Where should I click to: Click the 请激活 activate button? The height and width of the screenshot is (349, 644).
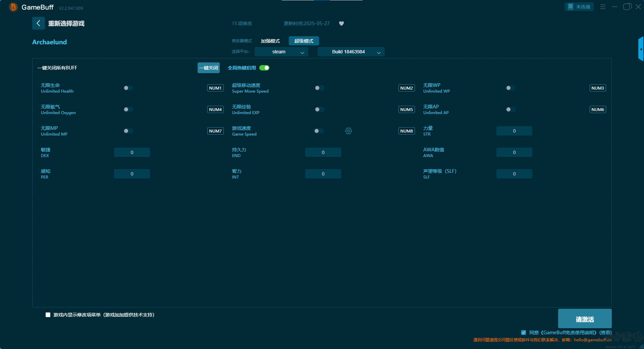585,319
